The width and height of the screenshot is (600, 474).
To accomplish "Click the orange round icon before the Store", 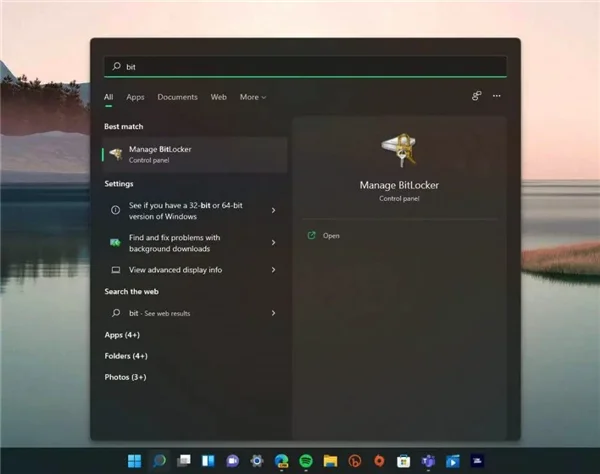I will click(379, 461).
